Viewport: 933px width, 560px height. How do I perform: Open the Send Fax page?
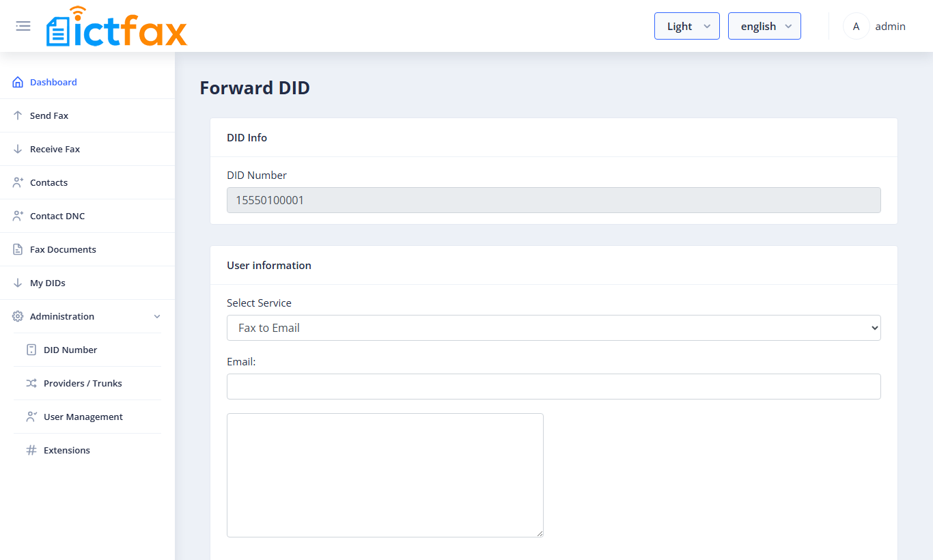(49, 115)
